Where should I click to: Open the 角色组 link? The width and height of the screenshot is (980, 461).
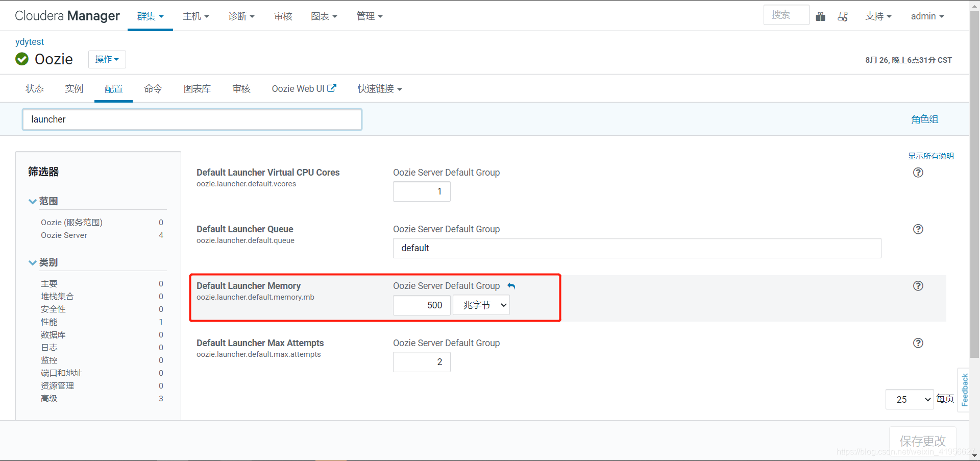pos(925,119)
